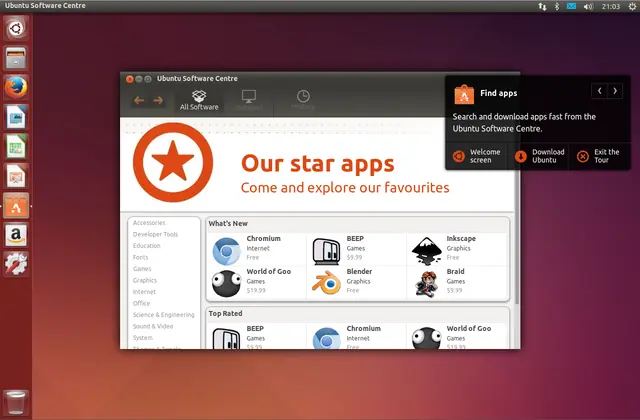Screen dimensions: 640x420
Task: Open the Office category
Action: click(141, 303)
